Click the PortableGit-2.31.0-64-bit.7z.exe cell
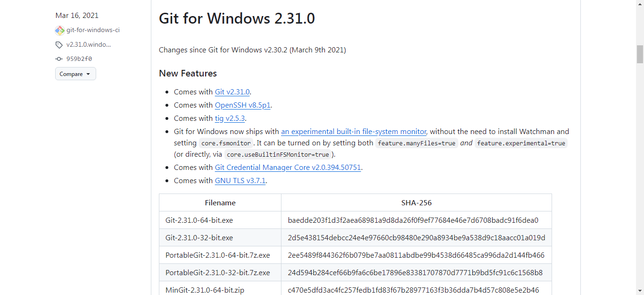This screenshot has height=295, width=644. [x=220, y=255]
